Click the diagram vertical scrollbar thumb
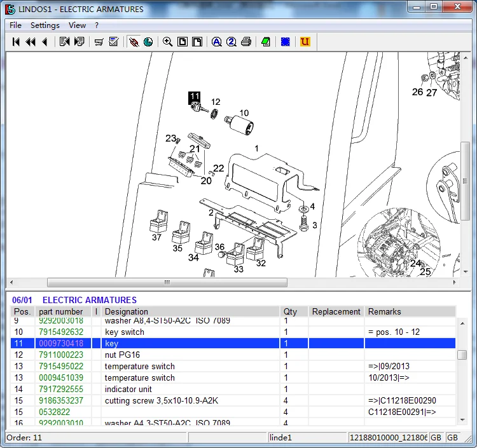The width and height of the screenshot is (477, 448). (x=465, y=181)
